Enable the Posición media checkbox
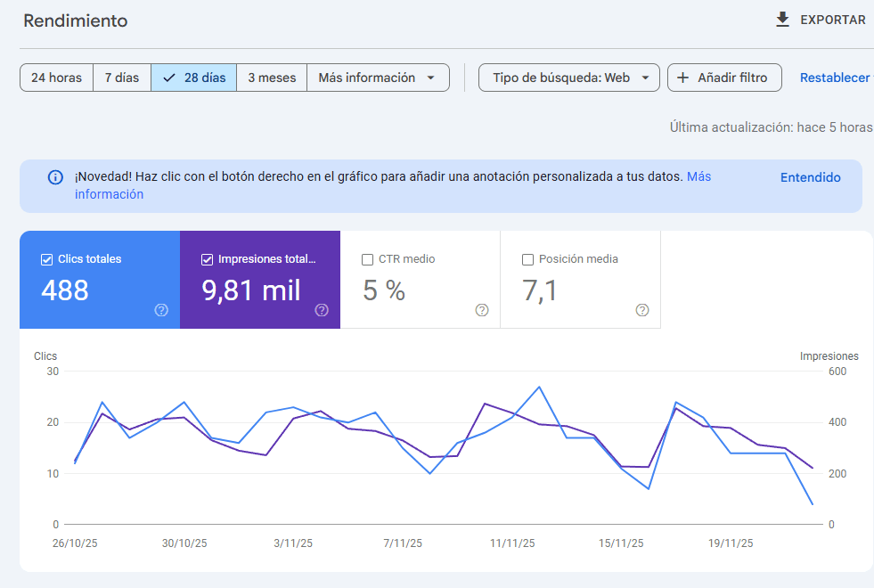The image size is (874, 588). coord(529,258)
